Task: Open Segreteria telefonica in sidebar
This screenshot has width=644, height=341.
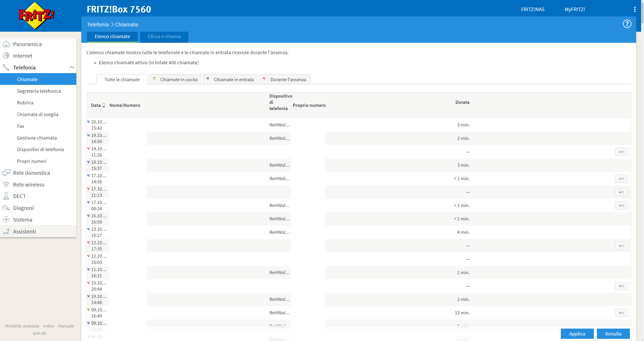Action: tap(39, 91)
